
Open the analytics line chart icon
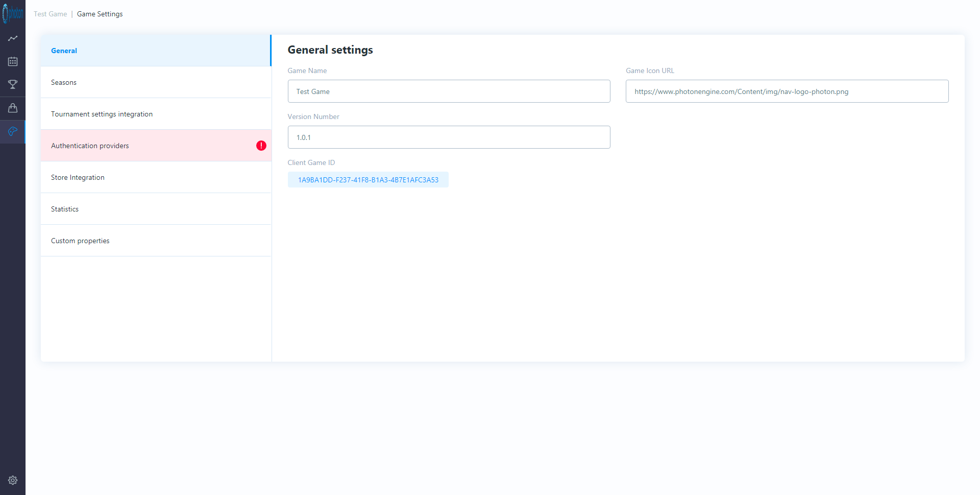[x=13, y=38]
